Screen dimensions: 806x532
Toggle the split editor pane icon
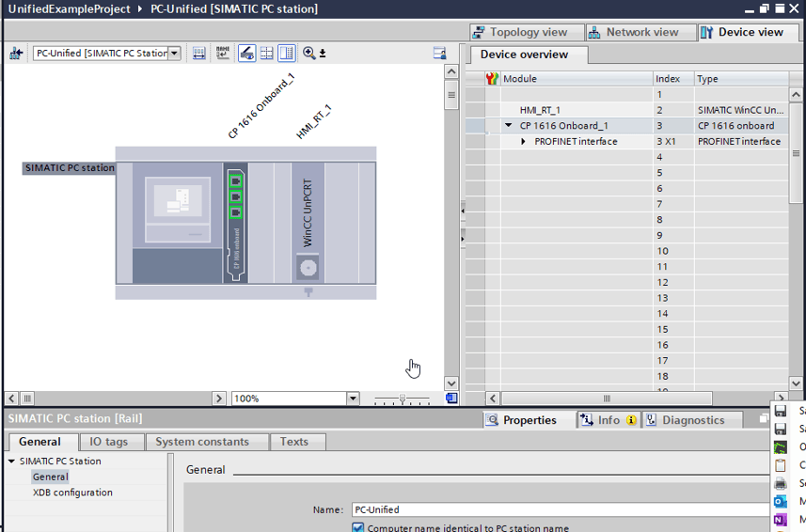286,53
